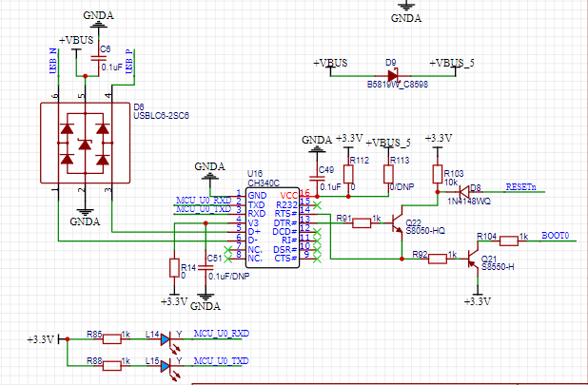
Task: Select resistor R103 10k
Action: 437,175
